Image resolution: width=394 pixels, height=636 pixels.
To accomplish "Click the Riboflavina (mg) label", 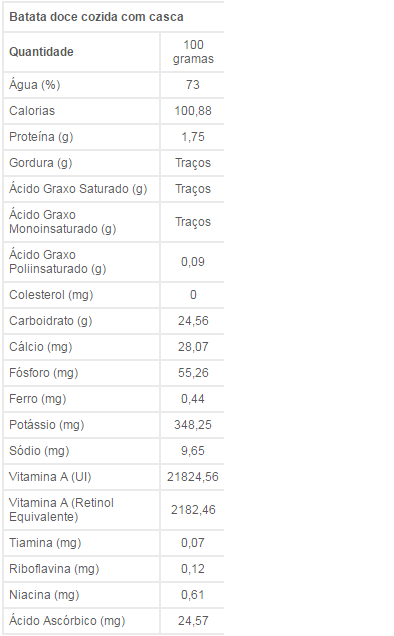I will pyautogui.click(x=54, y=569).
